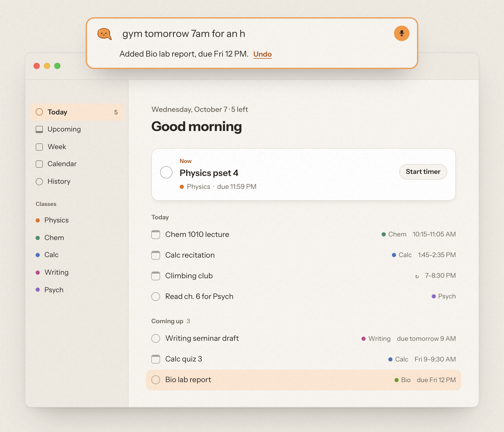Filter by the Chem class in the sidebar

[x=76, y=238]
